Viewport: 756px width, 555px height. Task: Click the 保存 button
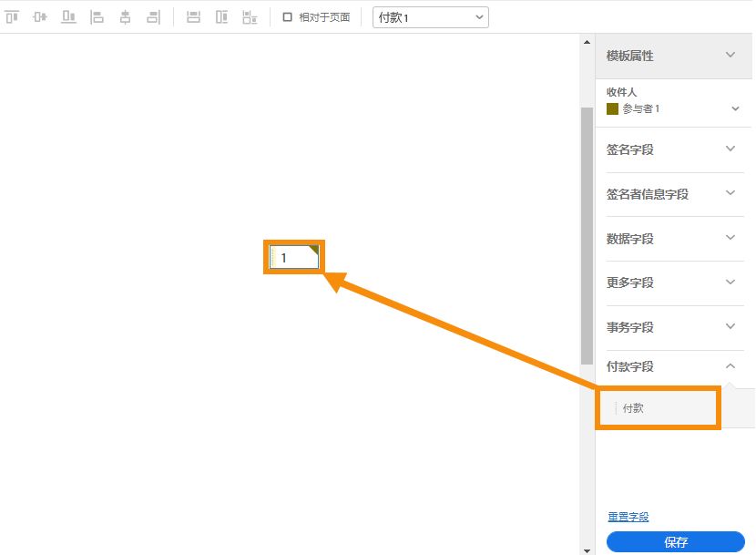[675, 540]
